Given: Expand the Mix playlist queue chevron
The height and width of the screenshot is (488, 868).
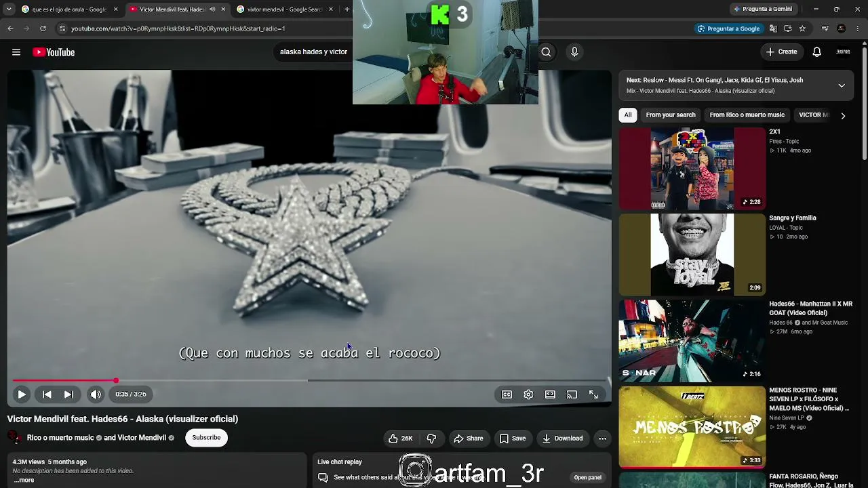Looking at the screenshot, I should click(842, 85).
